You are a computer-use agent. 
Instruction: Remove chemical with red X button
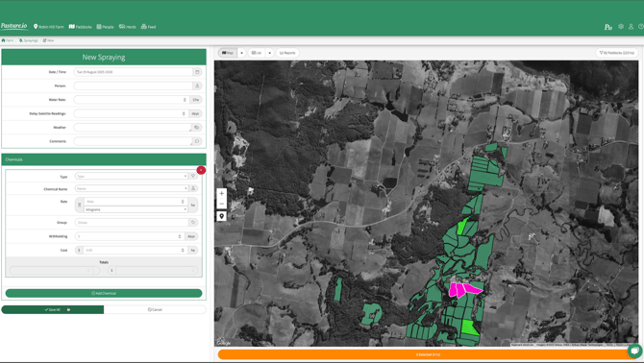point(201,170)
